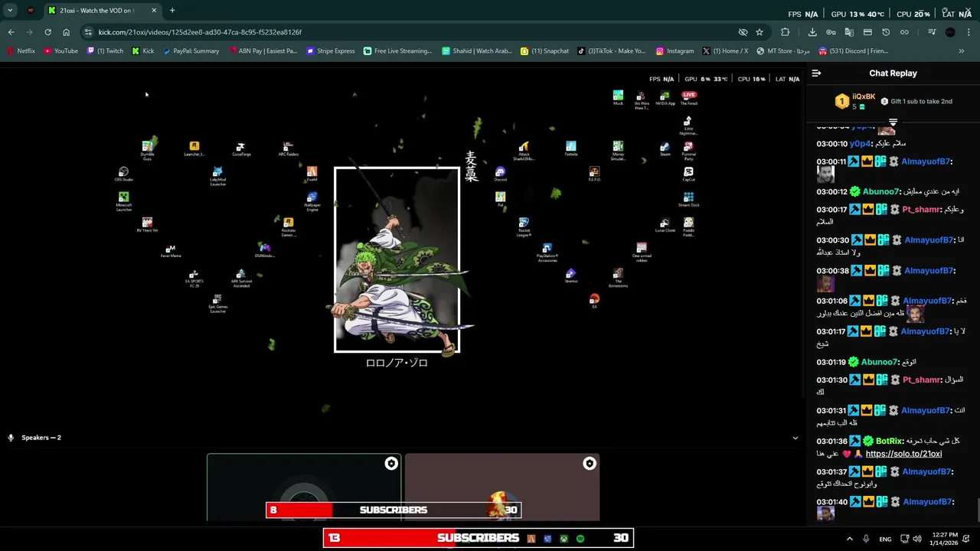
Task: Open the browser profile avatar
Action: 950,32
